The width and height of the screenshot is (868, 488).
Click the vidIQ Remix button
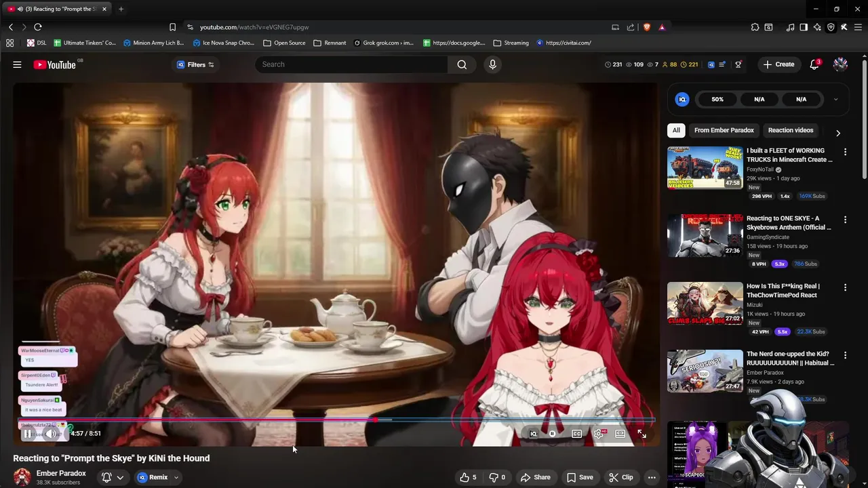click(x=153, y=477)
